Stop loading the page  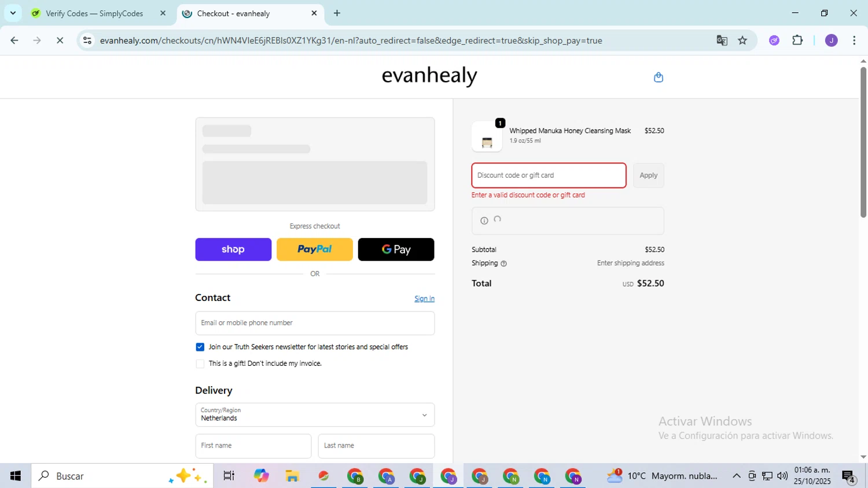(60, 41)
